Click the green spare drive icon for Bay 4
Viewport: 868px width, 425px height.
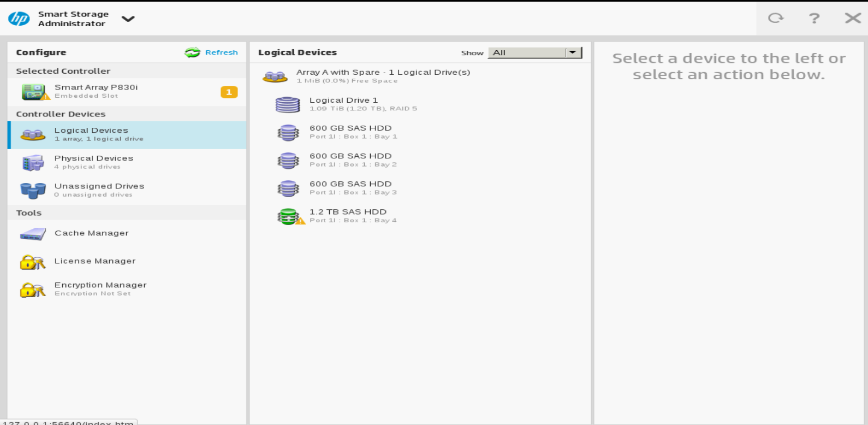[290, 217]
